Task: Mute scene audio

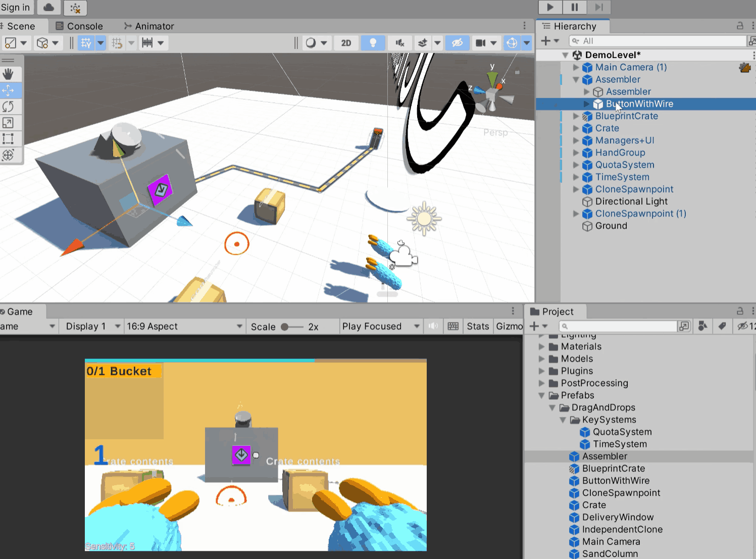Action: coord(399,43)
